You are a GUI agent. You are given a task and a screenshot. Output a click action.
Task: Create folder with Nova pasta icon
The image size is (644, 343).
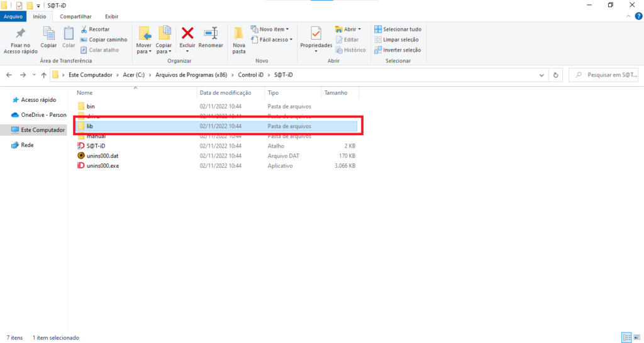[x=238, y=35]
